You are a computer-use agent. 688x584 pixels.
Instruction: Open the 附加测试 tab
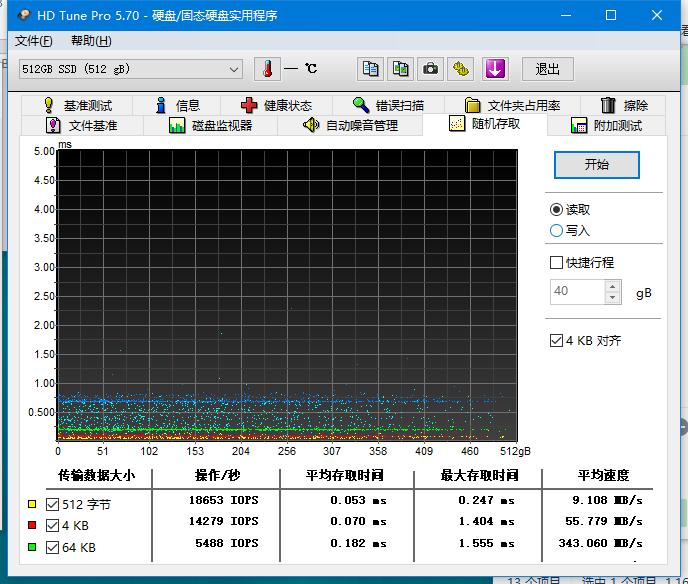(606, 125)
